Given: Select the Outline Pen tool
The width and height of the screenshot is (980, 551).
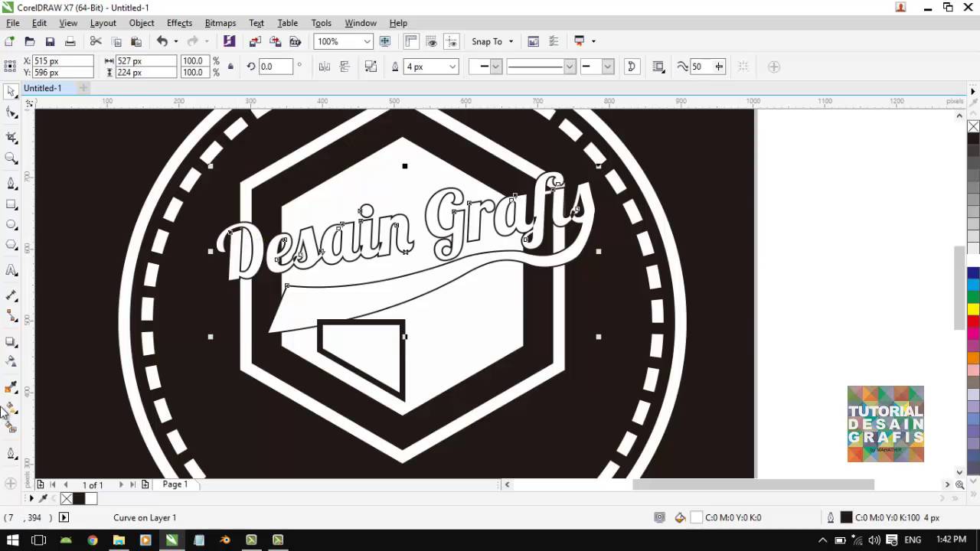Looking at the screenshot, I should click(11, 454).
